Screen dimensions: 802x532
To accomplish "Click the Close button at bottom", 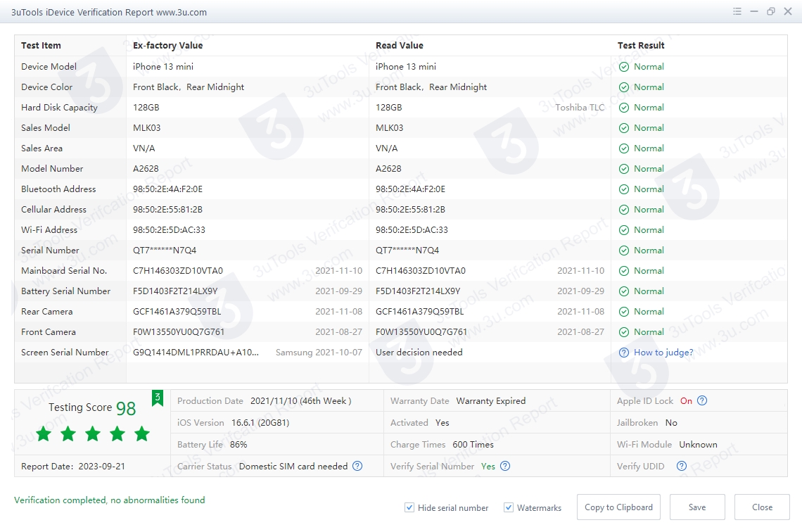I will click(x=762, y=507).
